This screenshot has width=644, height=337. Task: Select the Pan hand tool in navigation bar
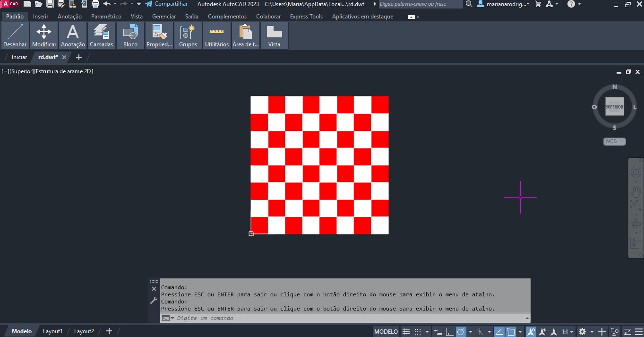click(636, 191)
